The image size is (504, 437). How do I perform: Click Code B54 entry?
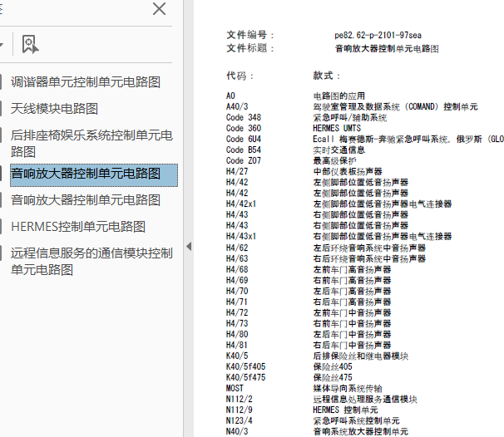pos(244,150)
